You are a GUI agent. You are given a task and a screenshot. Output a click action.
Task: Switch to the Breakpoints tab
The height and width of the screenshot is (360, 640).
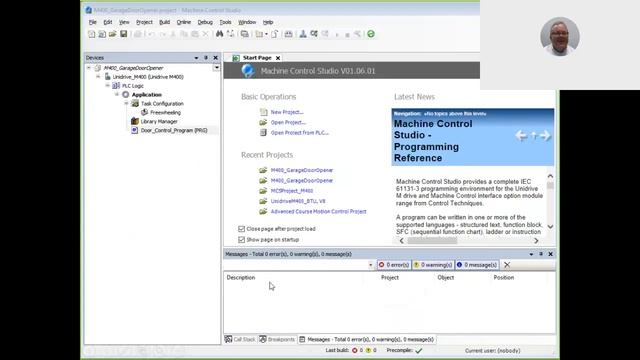tap(277, 339)
